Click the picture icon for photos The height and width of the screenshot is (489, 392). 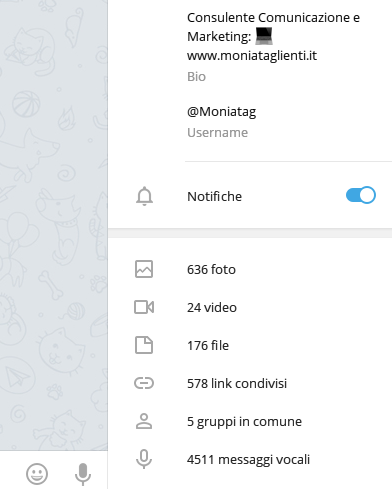pos(144,269)
